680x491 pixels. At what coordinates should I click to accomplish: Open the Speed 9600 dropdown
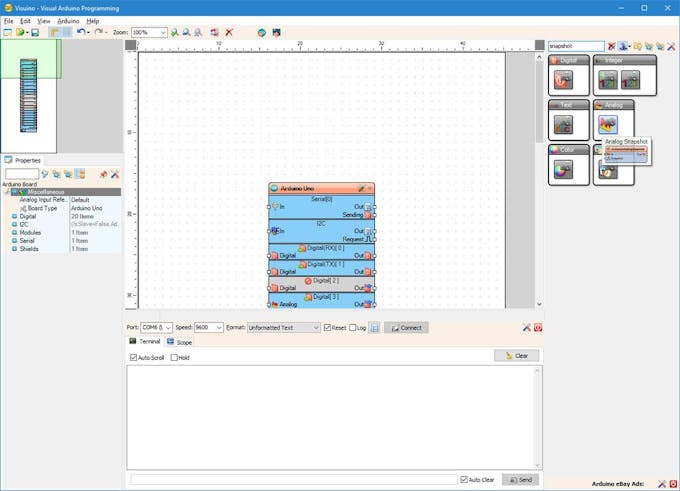[x=209, y=327]
